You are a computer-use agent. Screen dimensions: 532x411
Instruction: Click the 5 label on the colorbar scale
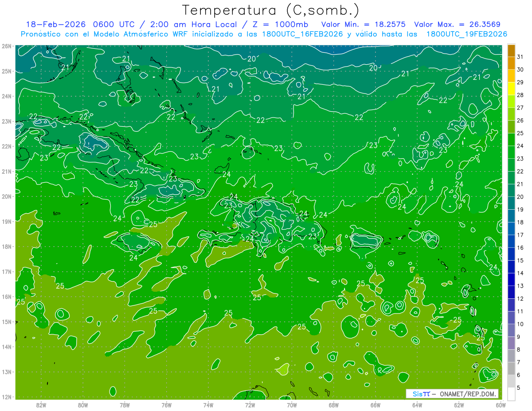pos(519,388)
